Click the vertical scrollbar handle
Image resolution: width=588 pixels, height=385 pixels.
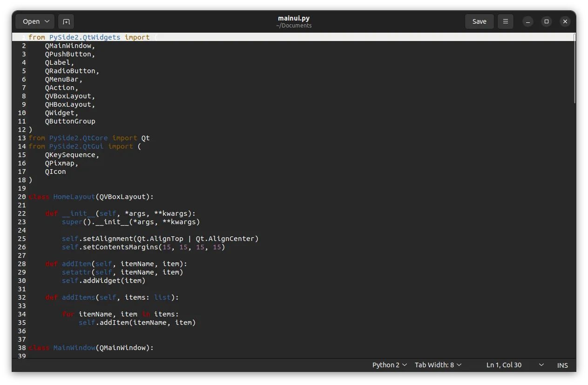pyautogui.click(x=574, y=68)
